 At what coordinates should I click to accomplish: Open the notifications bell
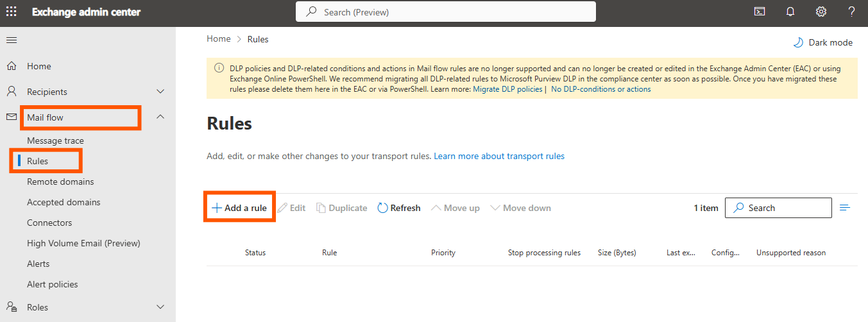tap(790, 12)
